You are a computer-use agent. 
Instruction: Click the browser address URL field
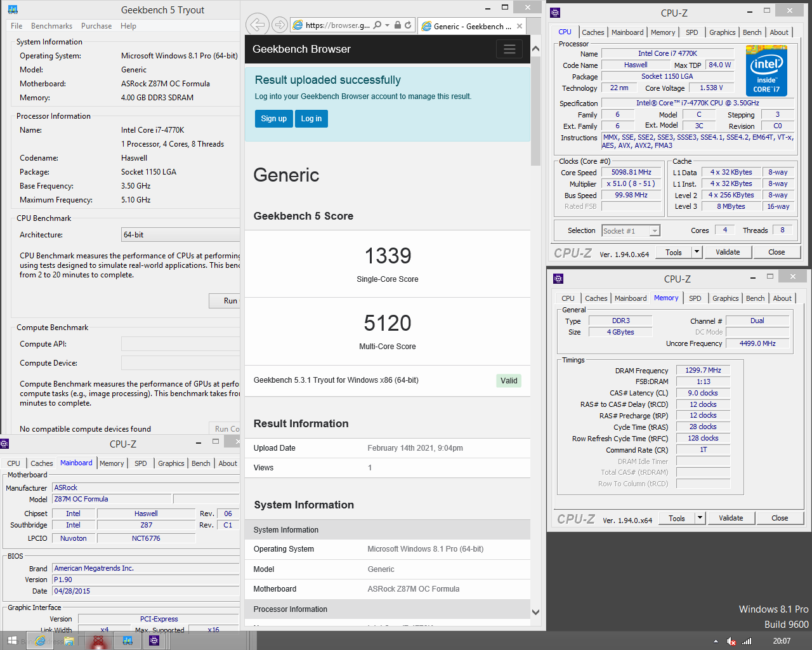coord(337,25)
